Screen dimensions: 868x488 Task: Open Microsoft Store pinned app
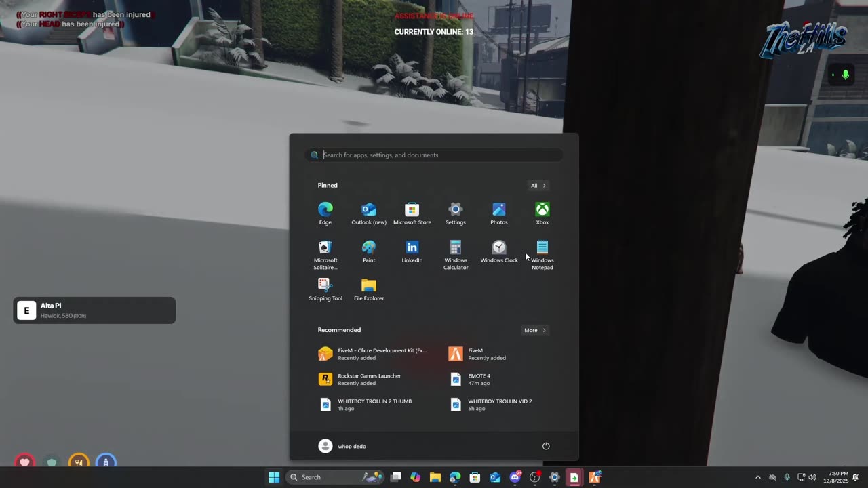coord(412,213)
